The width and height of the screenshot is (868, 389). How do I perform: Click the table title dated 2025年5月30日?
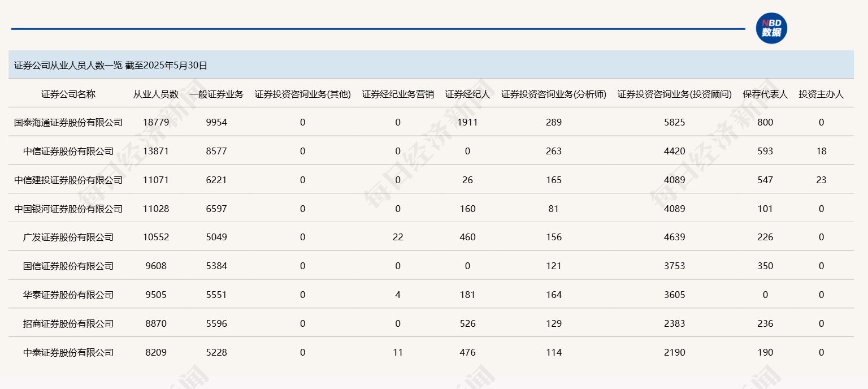(111, 65)
